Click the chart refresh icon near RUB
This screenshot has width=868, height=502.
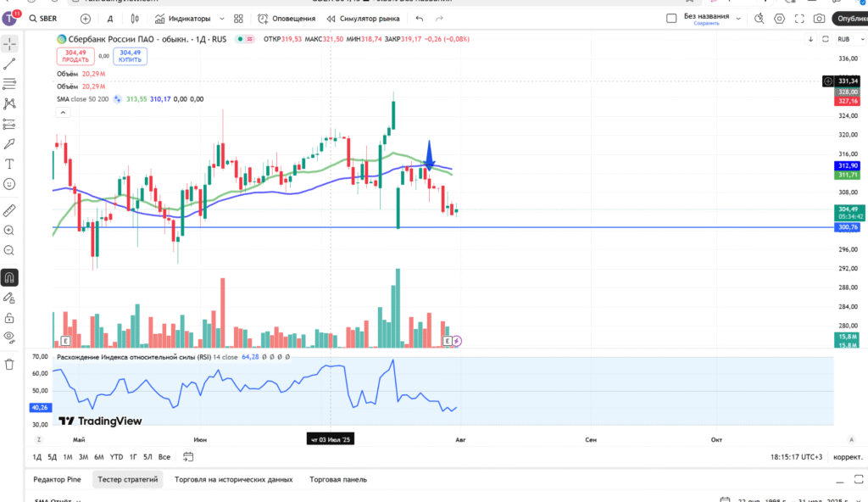click(x=826, y=39)
